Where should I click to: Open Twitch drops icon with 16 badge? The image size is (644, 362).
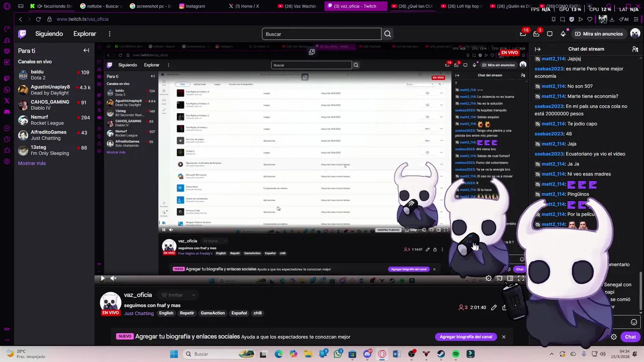523,34
